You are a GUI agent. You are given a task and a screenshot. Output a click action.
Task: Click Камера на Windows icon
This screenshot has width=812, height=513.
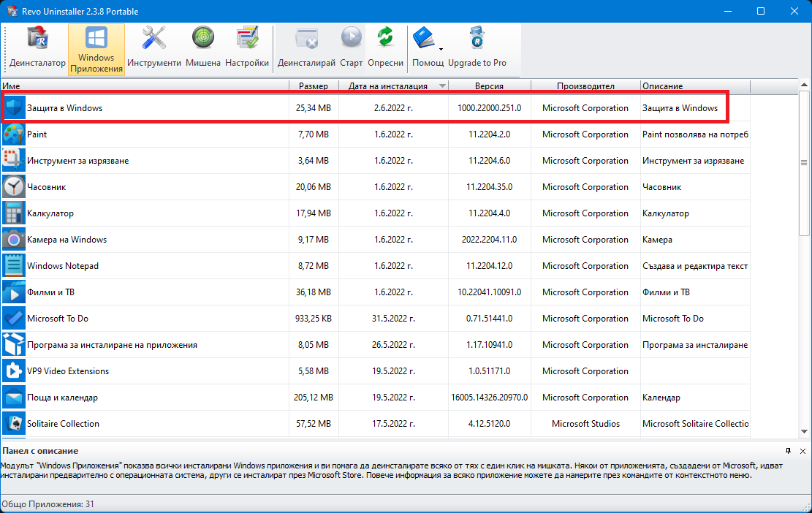pos(14,240)
